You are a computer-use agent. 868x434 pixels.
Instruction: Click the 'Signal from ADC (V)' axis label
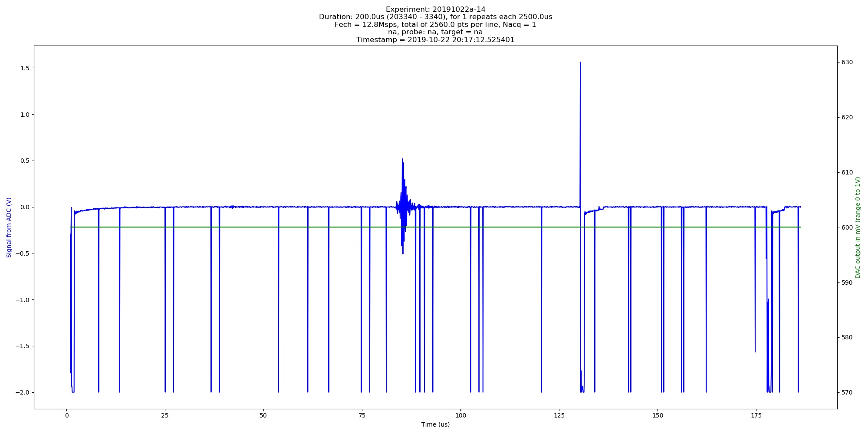pyautogui.click(x=9, y=227)
